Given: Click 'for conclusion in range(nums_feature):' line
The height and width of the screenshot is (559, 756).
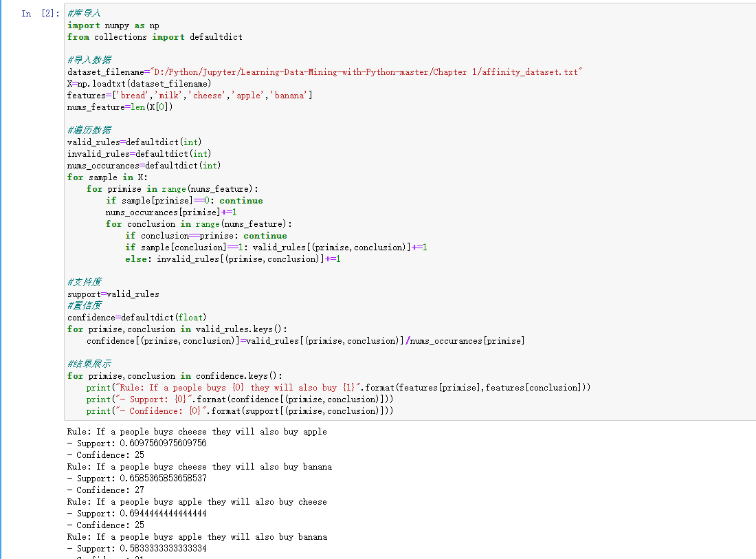Looking at the screenshot, I should coord(199,224).
